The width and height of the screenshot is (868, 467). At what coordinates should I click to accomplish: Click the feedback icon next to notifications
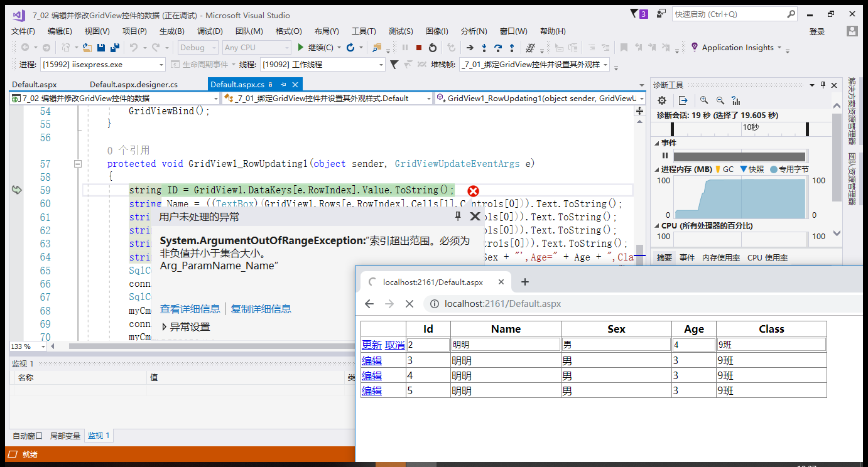pos(661,14)
